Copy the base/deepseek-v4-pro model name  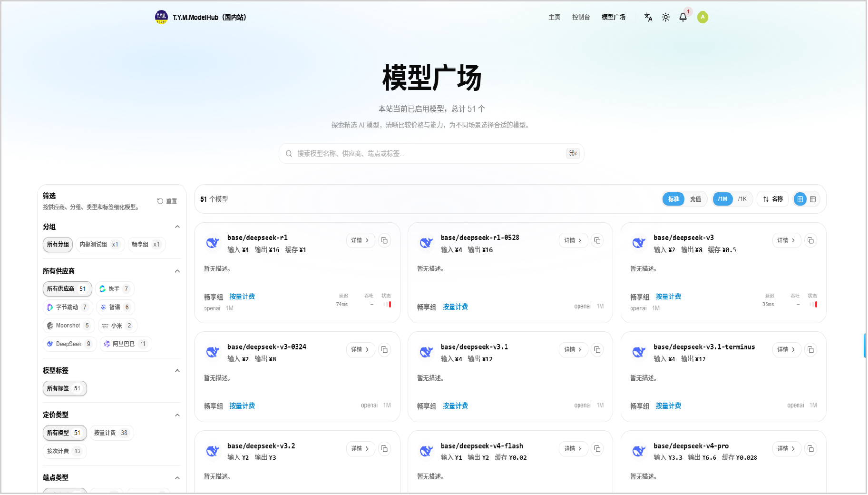811,449
